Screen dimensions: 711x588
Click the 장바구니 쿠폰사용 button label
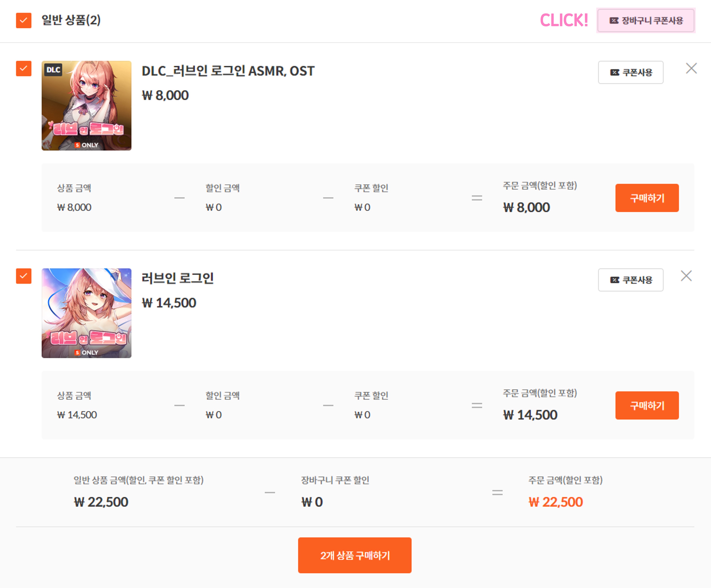652,21
